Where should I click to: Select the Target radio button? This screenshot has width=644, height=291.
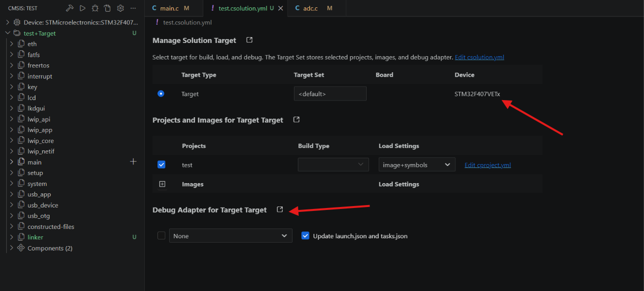[161, 94]
